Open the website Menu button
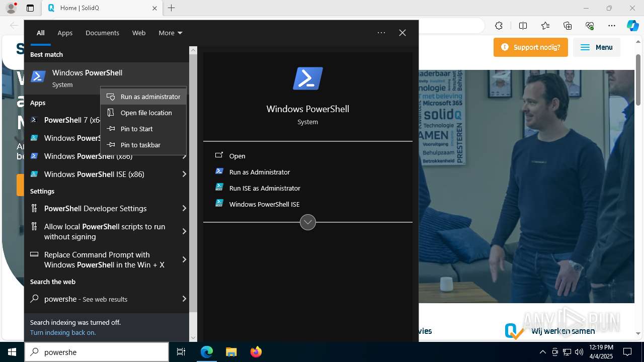Image resolution: width=644 pixels, height=362 pixels. click(597, 47)
